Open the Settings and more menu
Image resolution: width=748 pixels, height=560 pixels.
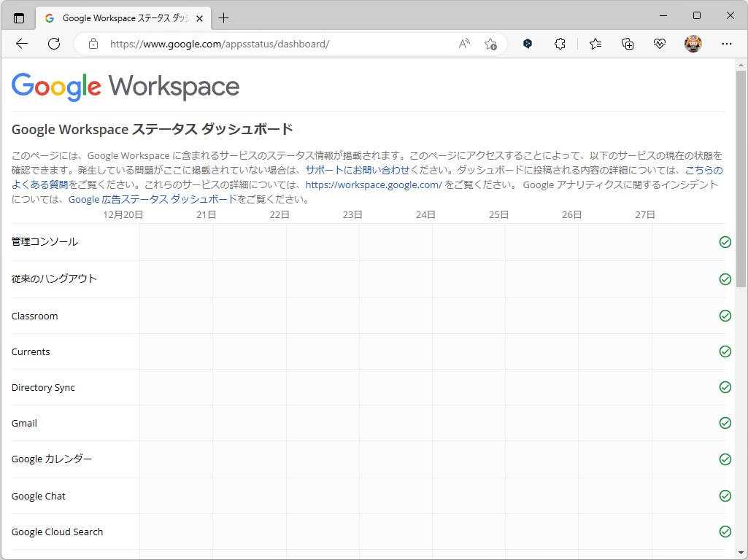click(728, 44)
